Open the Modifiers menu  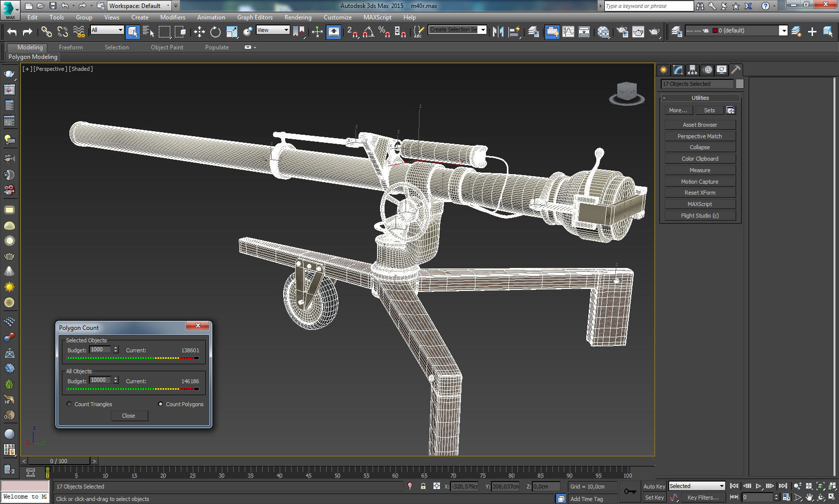click(x=172, y=17)
